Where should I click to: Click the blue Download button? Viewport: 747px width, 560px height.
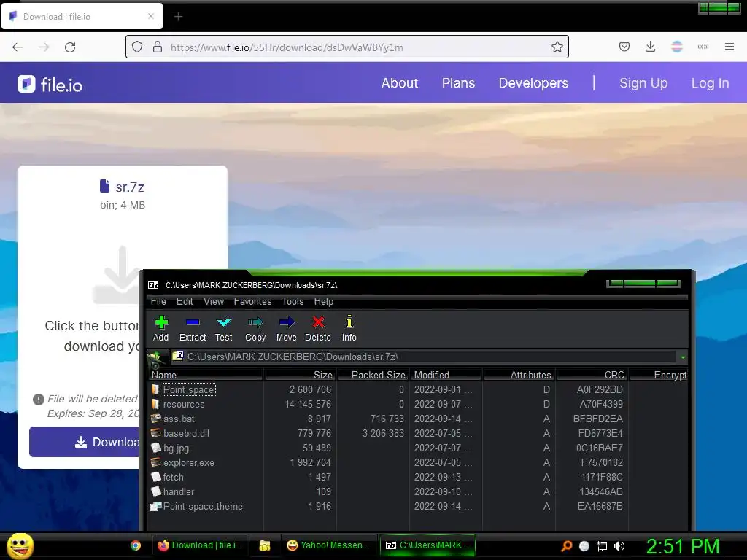tap(85, 442)
